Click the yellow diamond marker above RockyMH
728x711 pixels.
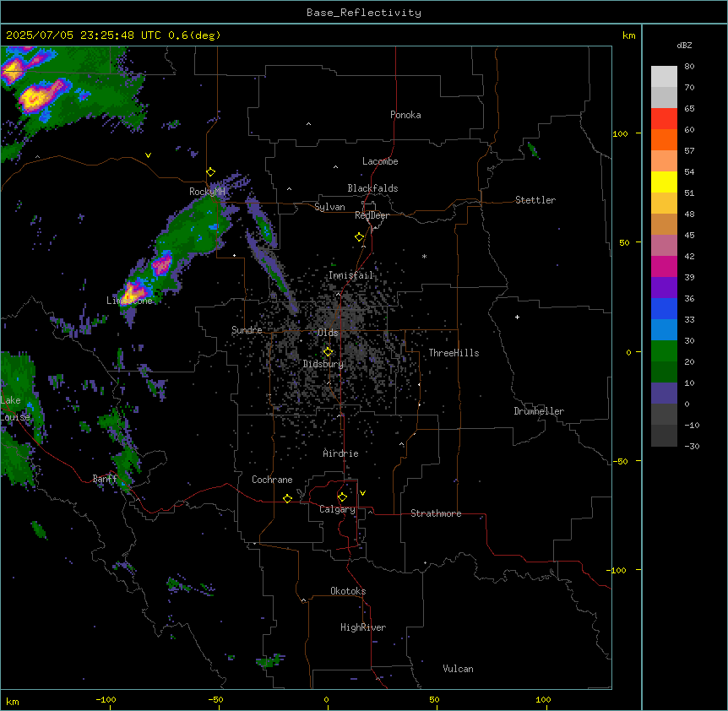pos(211,172)
